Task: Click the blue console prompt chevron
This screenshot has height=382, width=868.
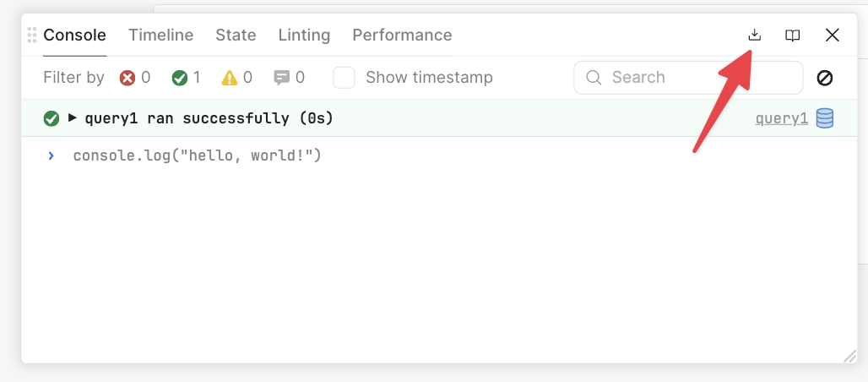Action: [x=52, y=156]
